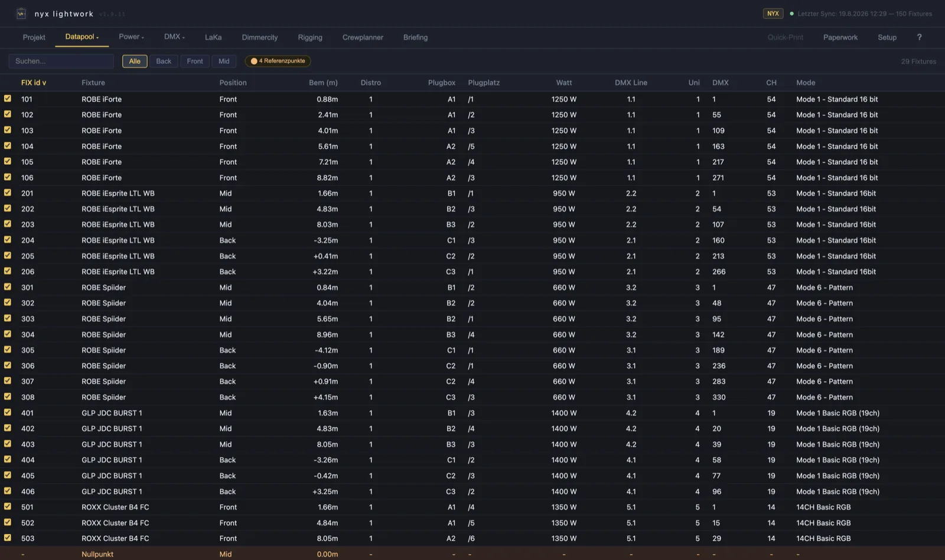The image size is (945, 560).
Task: Click ROXX Cluster B4 FC in row 502
Action: (x=115, y=523)
